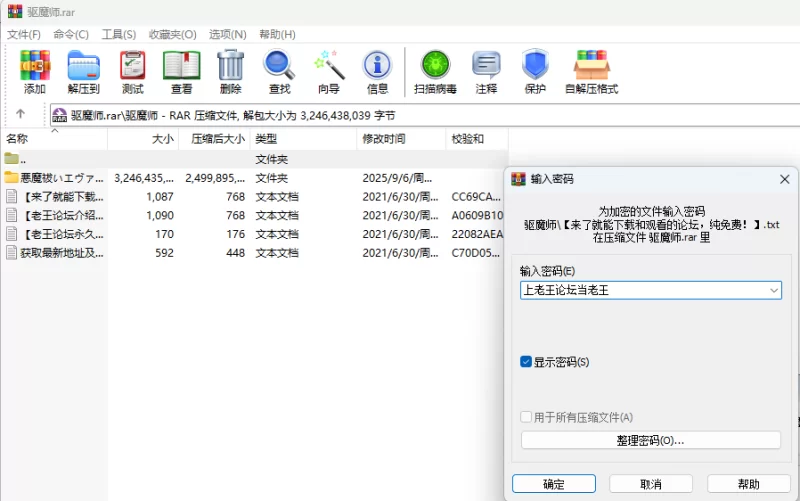Click size value 1,087

click(160, 196)
